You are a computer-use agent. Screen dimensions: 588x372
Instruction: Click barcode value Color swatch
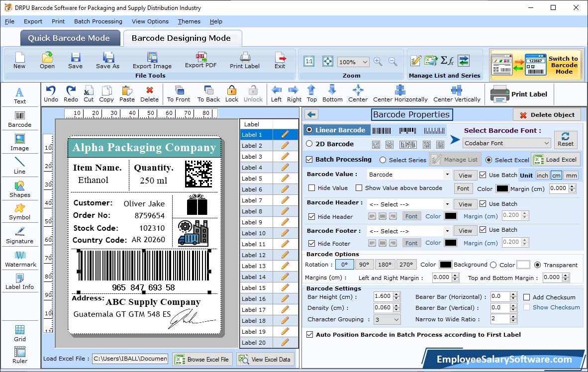click(502, 188)
